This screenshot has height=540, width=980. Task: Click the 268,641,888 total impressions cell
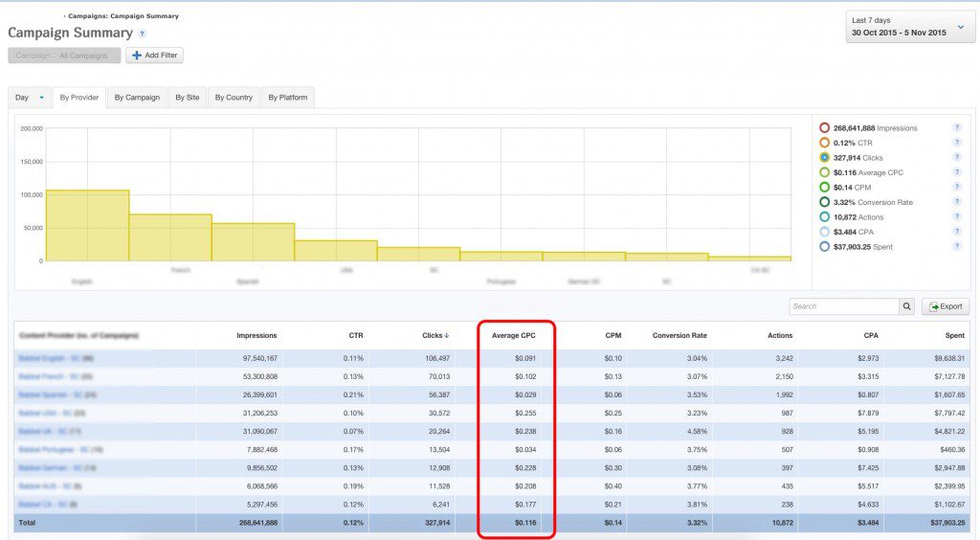(258, 523)
